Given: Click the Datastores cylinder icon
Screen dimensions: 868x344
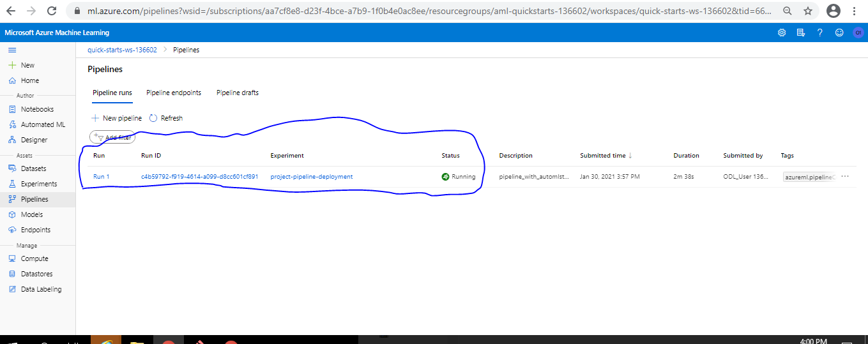Looking at the screenshot, I should (12, 274).
